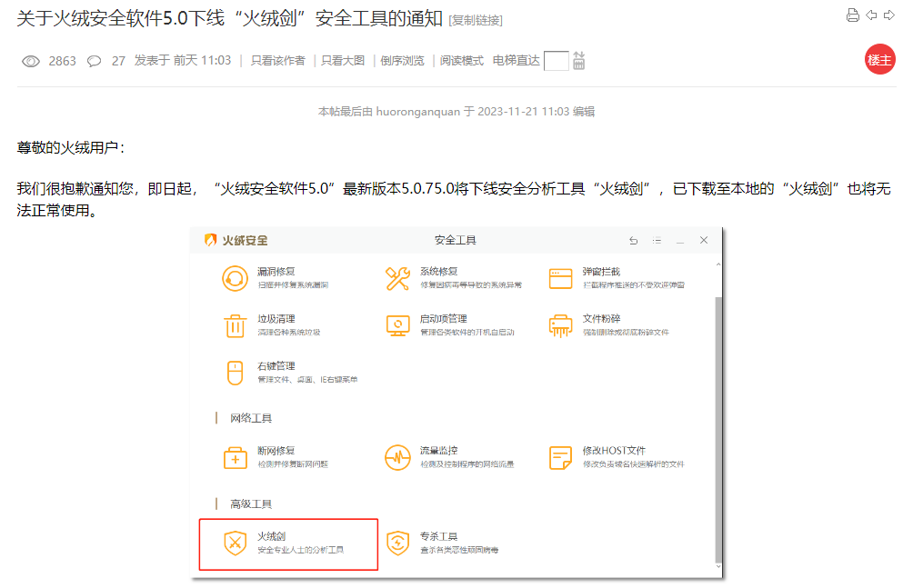
Task: Open 漏洞修复 vulnerability repair tool icon
Action: (235, 278)
